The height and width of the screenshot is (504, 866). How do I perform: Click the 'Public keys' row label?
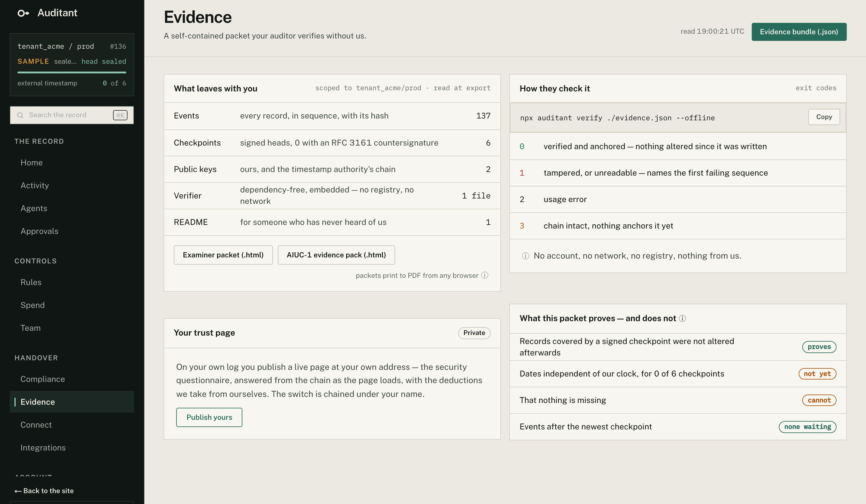click(x=195, y=169)
